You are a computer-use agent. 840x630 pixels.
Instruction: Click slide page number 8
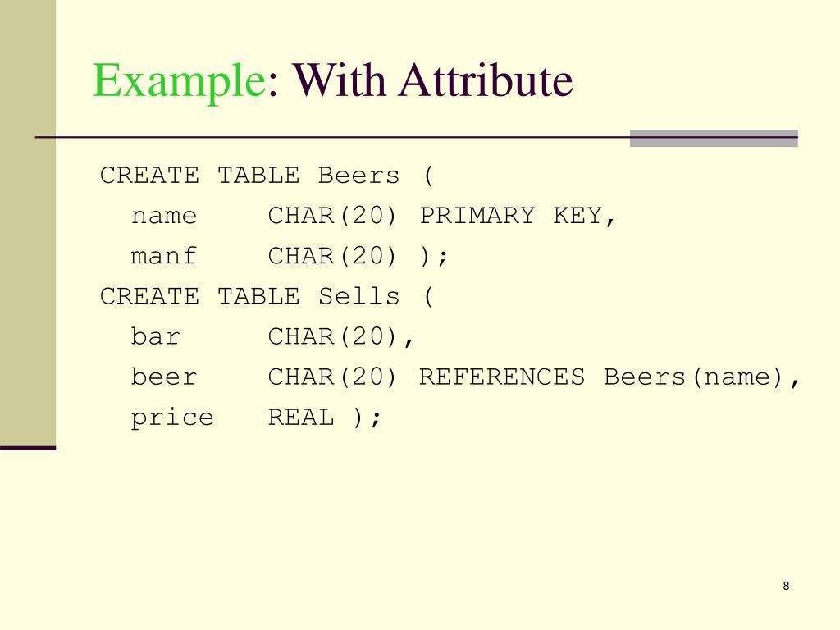click(786, 586)
